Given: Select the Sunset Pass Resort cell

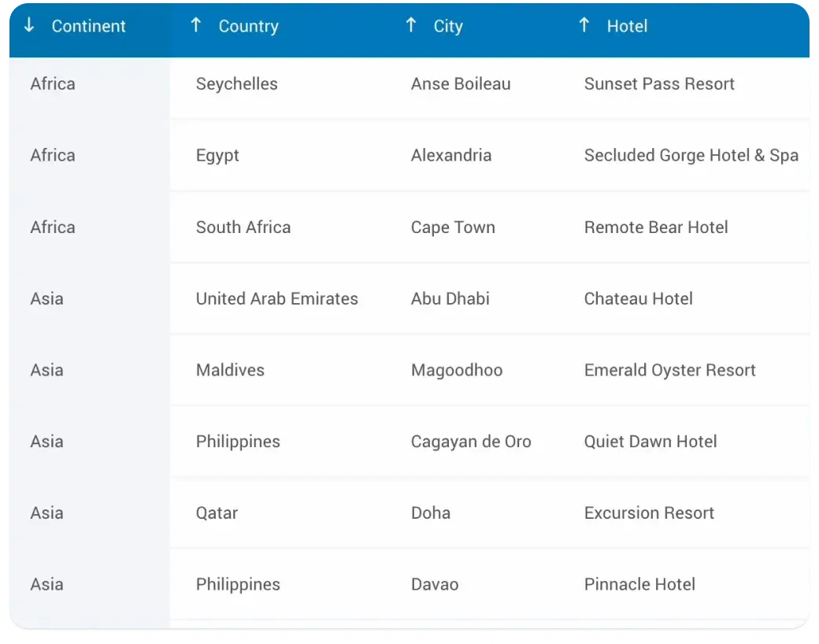Looking at the screenshot, I should tap(659, 84).
